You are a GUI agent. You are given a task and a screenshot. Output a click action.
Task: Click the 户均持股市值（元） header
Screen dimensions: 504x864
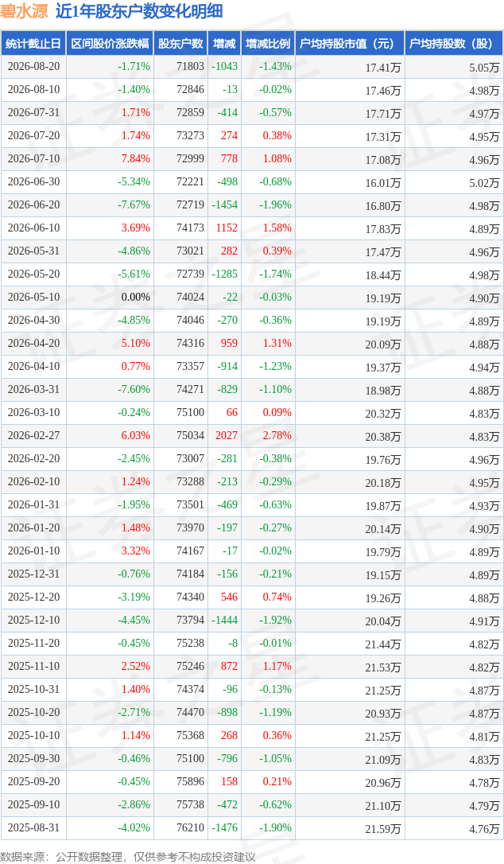click(x=350, y=44)
